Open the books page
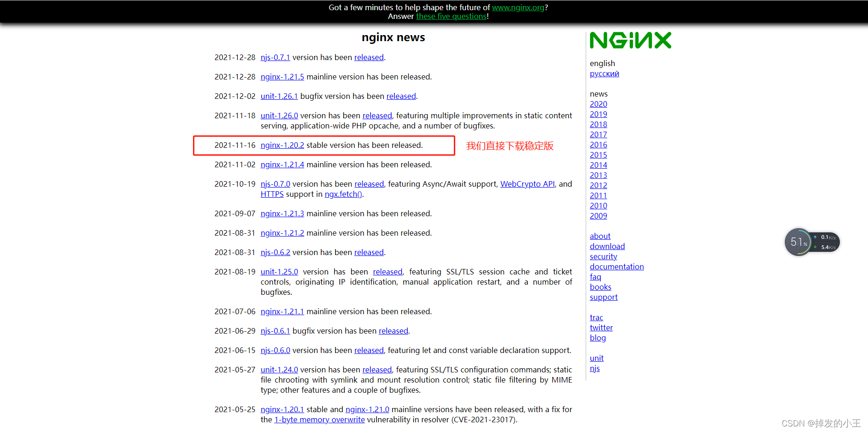868x432 pixels. pyautogui.click(x=600, y=287)
